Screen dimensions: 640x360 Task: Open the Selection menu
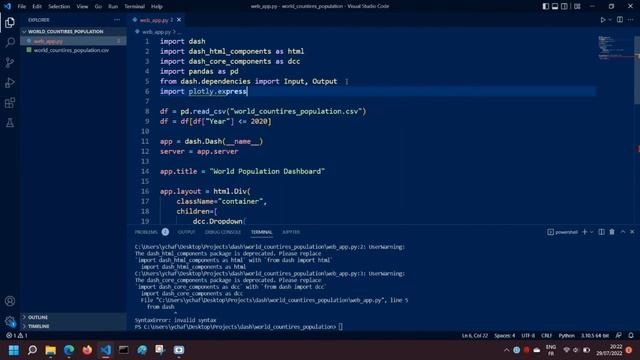[x=59, y=7]
